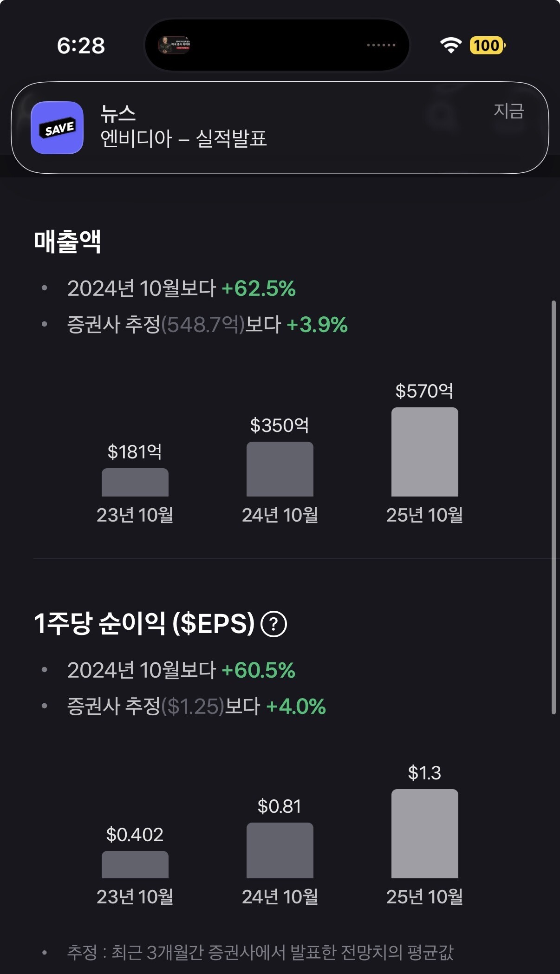Screen dimensions: 560x974
Task: Open the 엔비디아 실적발표 news notification
Action: (x=279, y=128)
